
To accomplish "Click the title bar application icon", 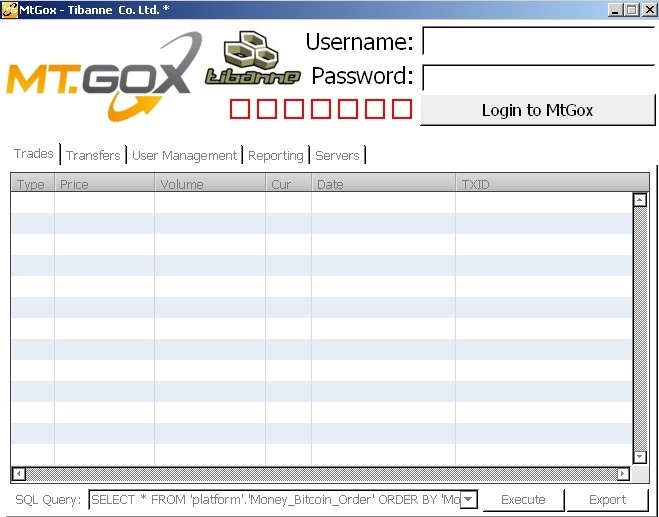I will coord(9,10).
